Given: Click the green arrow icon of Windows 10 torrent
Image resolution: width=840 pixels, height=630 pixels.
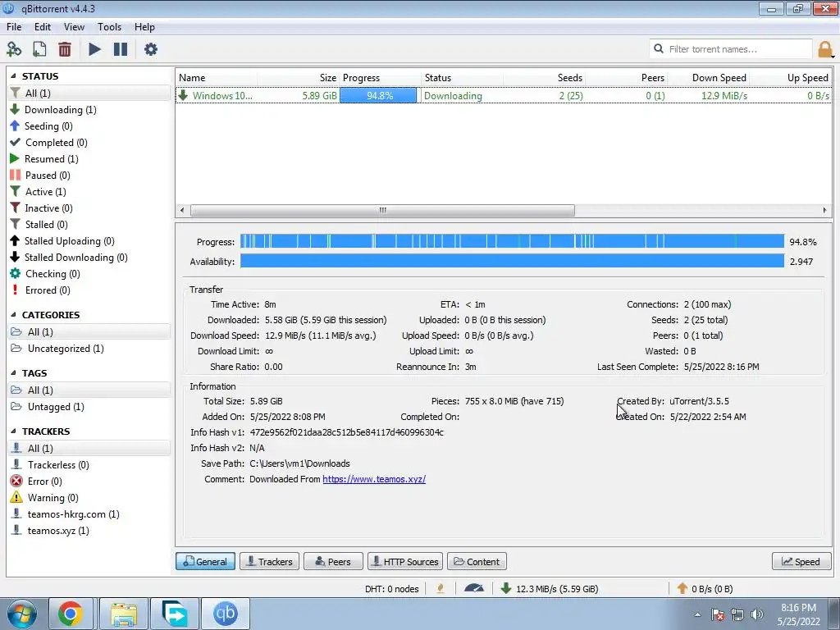Looking at the screenshot, I should click(183, 95).
